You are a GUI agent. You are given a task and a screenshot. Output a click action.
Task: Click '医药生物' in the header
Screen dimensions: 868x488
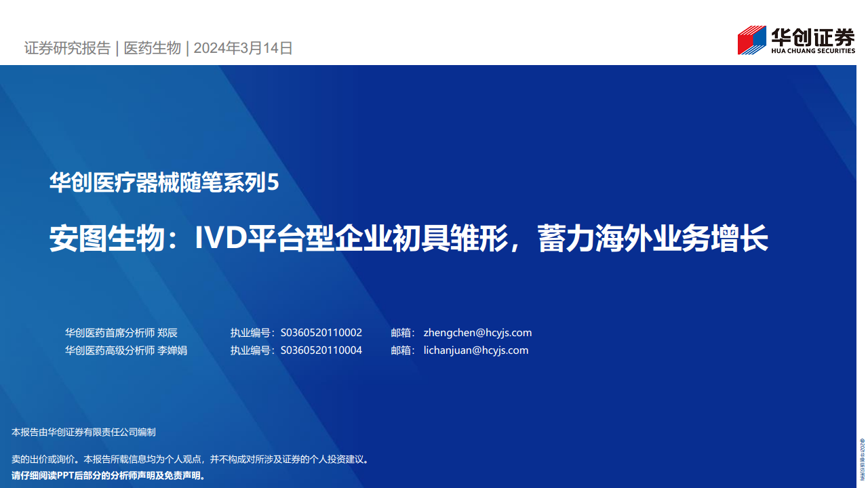click(152, 48)
